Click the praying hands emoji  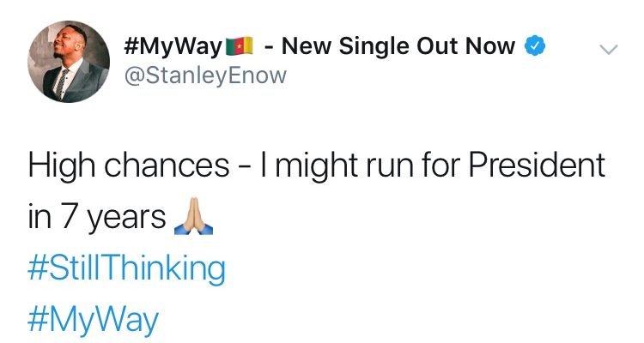pyautogui.click(x=188, y=220)
